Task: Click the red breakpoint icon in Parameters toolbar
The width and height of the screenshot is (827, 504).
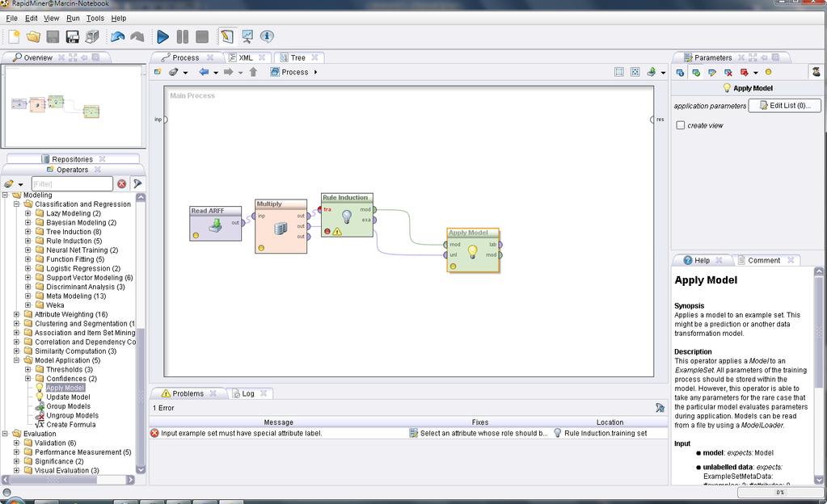Action: point(745,72)
